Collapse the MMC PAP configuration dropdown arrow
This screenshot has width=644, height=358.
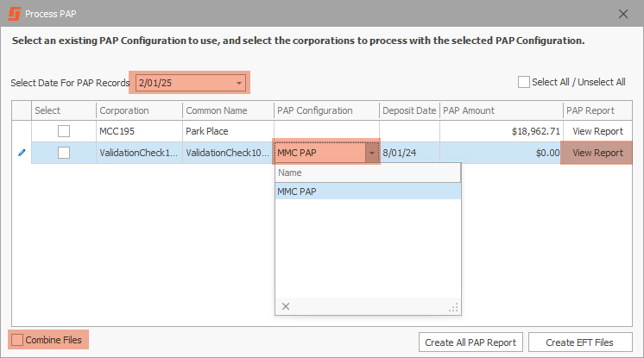tap(372, 153)
